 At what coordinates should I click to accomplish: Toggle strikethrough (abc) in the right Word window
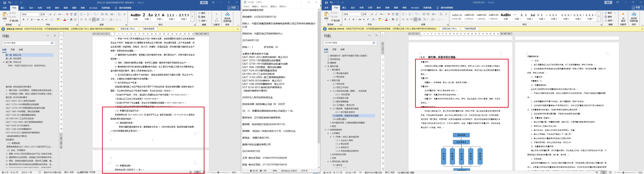(x=360, y=19)
